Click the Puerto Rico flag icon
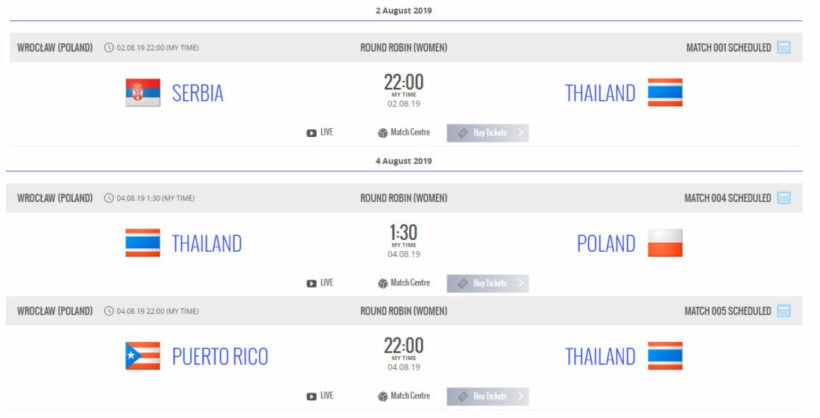This screenshot has height=418, width=820. tap(142, 356)
